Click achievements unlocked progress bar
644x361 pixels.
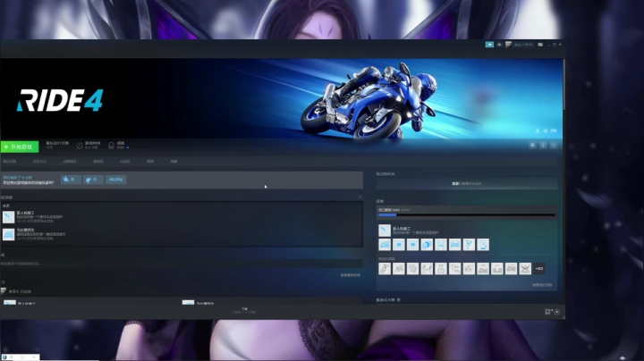click(467, 214)
